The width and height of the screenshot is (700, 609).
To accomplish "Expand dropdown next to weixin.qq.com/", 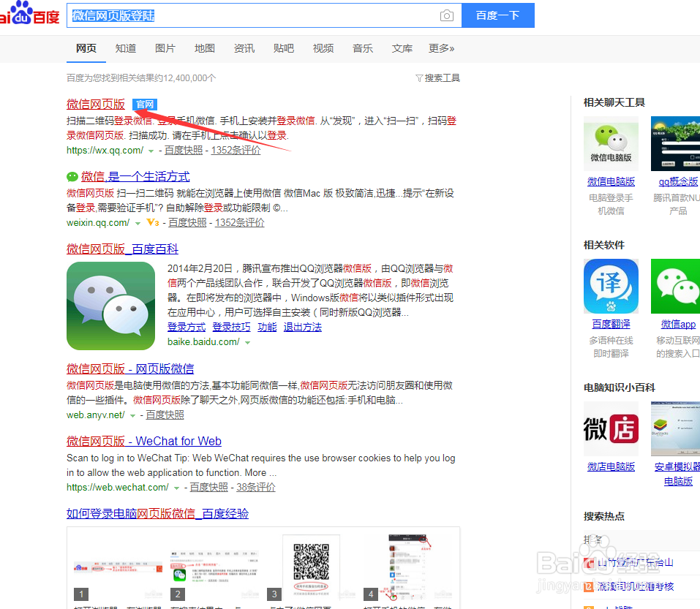I will 138,224.
